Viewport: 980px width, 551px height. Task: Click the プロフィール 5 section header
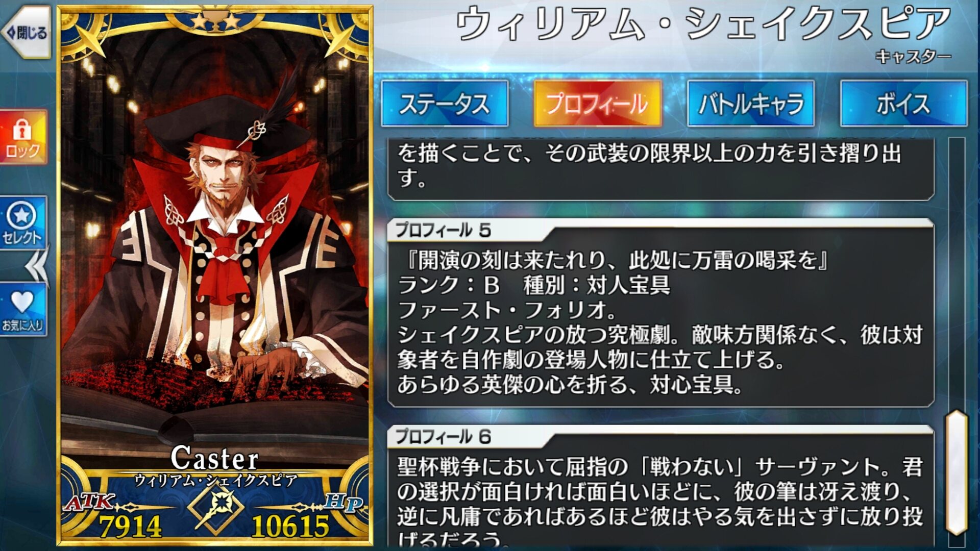(443, 230)
